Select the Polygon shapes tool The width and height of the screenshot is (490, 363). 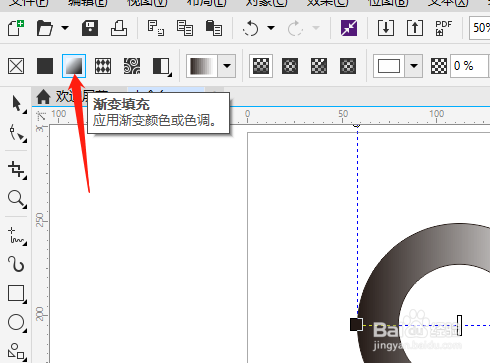18,352
